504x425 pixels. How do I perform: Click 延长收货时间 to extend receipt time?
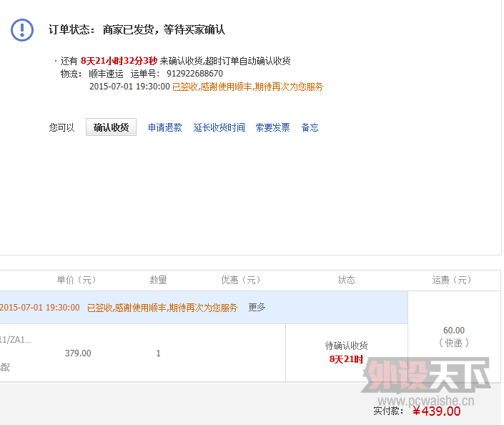219,127
